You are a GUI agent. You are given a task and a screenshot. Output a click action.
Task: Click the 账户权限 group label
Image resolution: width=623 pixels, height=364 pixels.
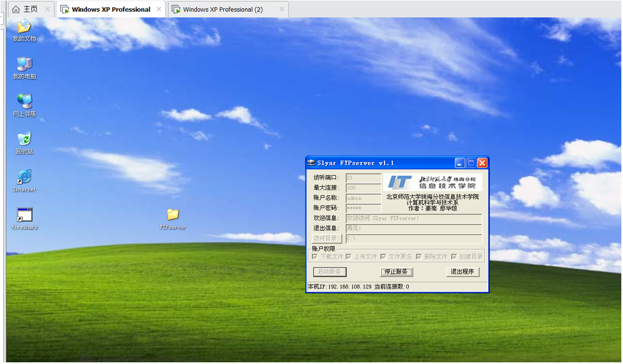[324, 249]
